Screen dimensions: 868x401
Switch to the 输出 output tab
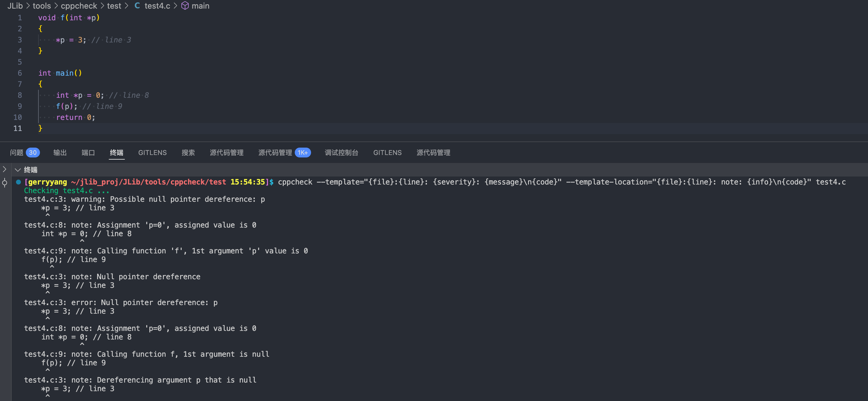pyautogui.click(x=60, y=153)
